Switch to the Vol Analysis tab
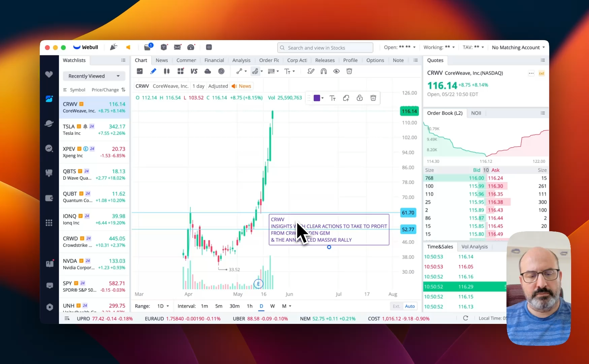589x364 pixels. [474, 247]
